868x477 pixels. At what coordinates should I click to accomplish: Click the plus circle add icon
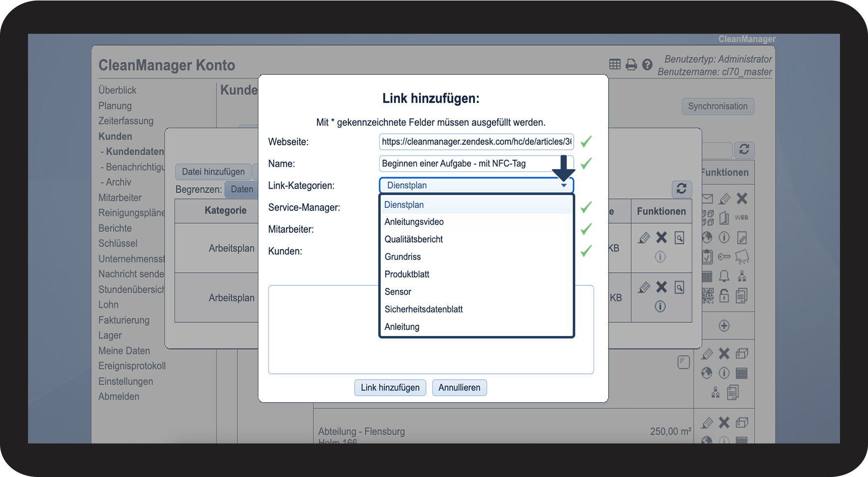(x=724, y=326)
